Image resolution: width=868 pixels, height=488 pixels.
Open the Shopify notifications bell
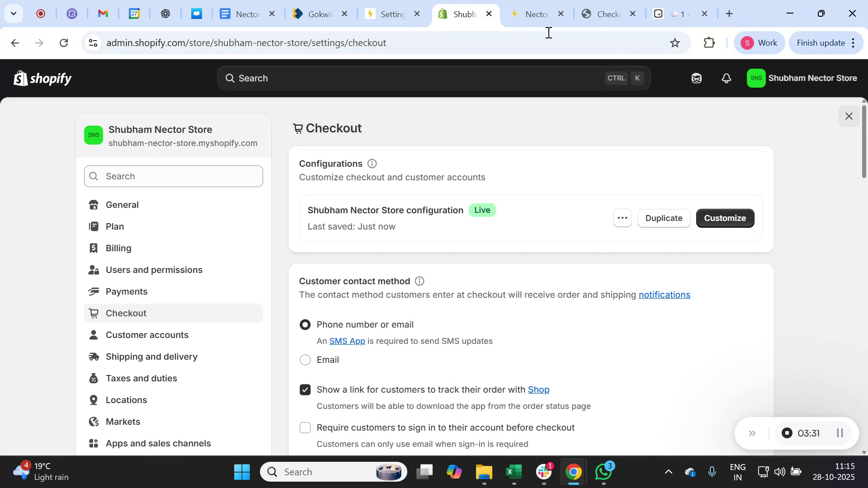[x=726, y=78]
